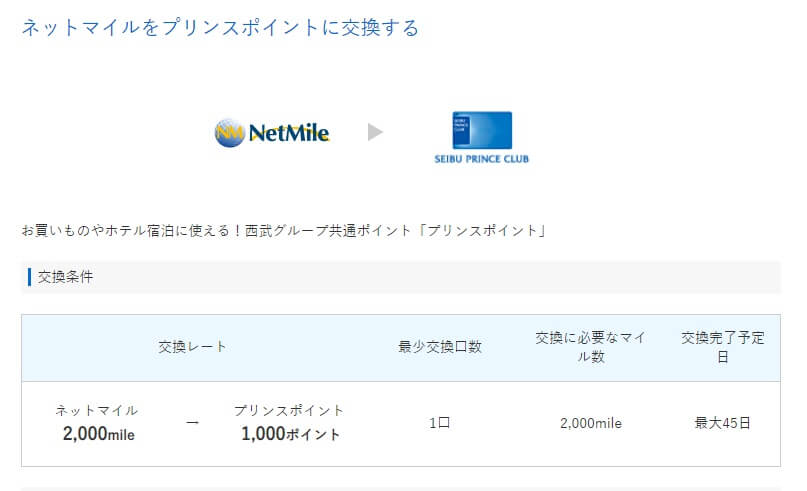Click the Seibu Prince Club card image
The width and height of the screenshot is (807, 491).
pyautogui.click(x=482, y=130)
